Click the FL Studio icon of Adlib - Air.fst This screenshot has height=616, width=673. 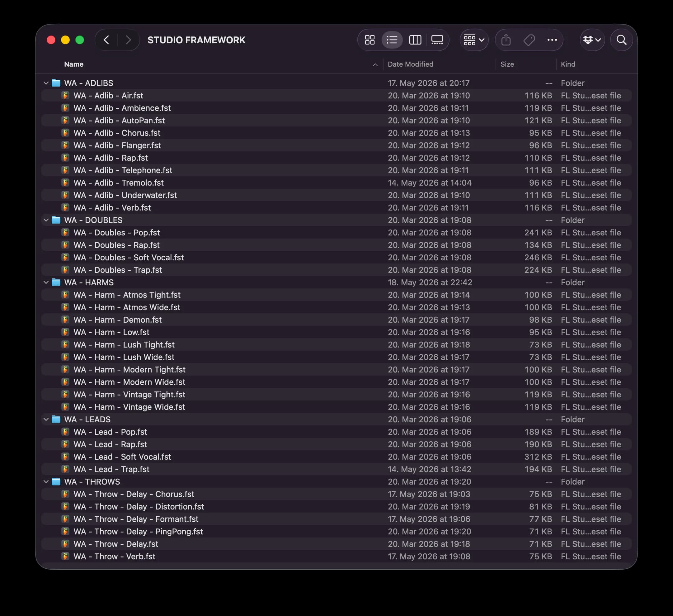click(65, 95)
